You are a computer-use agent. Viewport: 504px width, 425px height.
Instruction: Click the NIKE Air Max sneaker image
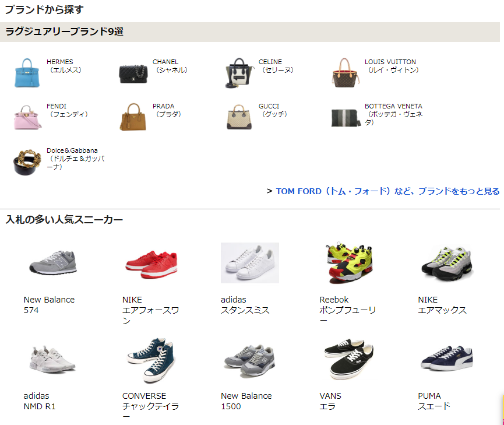click(x=447, y=263)
